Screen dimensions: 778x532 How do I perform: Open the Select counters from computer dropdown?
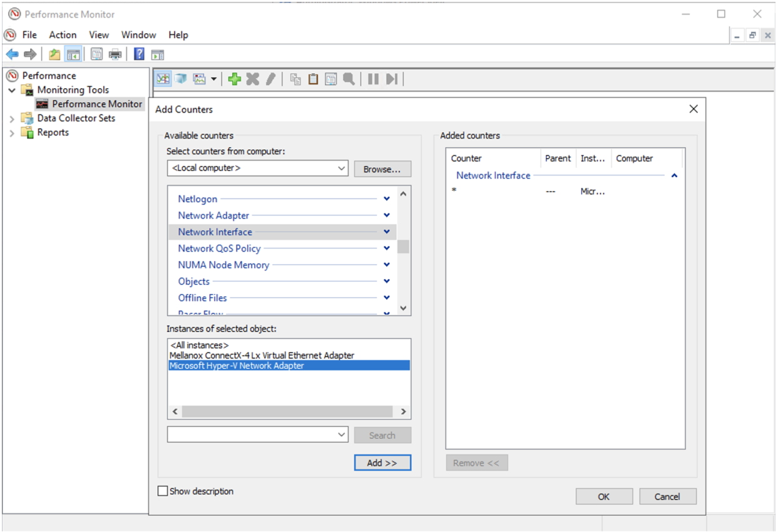(x=341, y=168)
